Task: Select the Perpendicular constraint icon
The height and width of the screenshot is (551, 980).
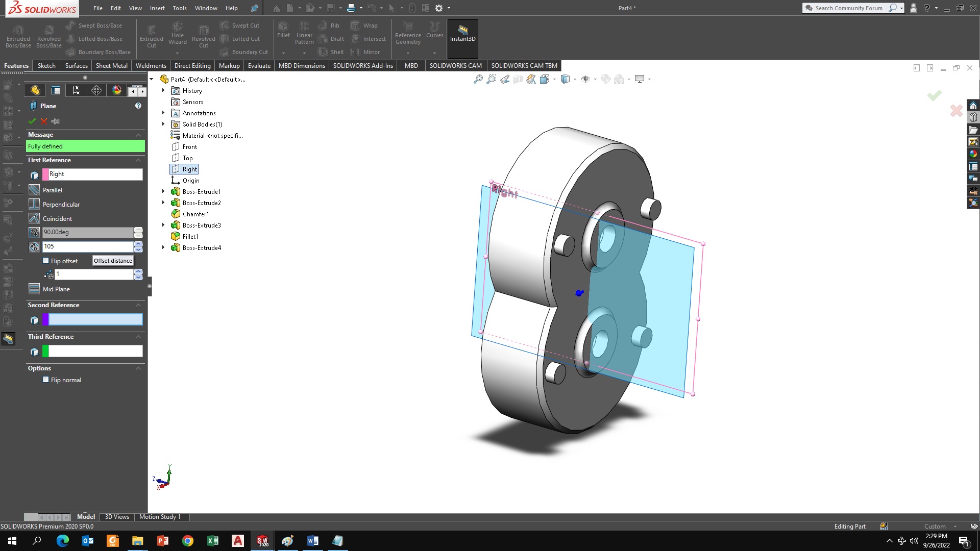Action: pyautogui.click(x=34, y=204)
